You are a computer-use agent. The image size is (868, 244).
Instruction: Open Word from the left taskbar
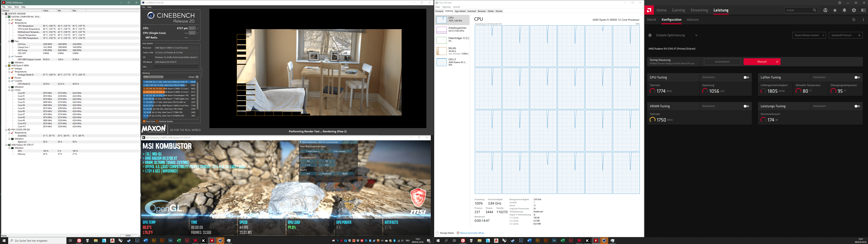(146, 241)
